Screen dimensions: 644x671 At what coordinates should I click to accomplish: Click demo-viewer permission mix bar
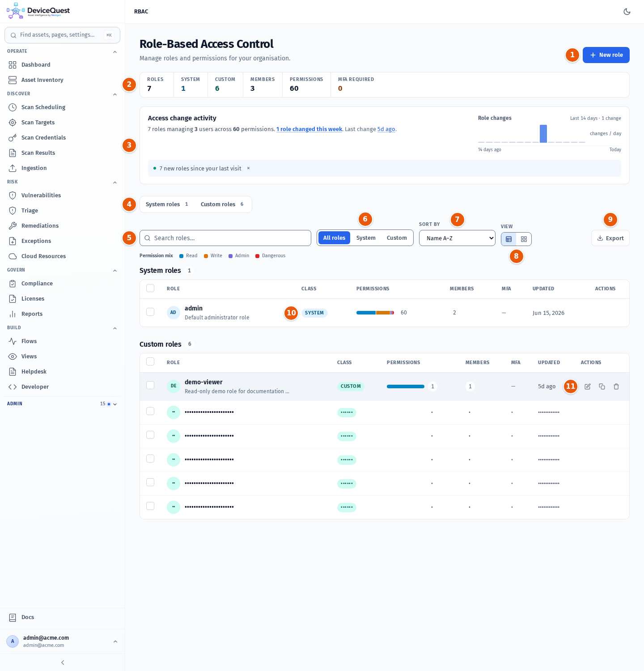point(406,386)
